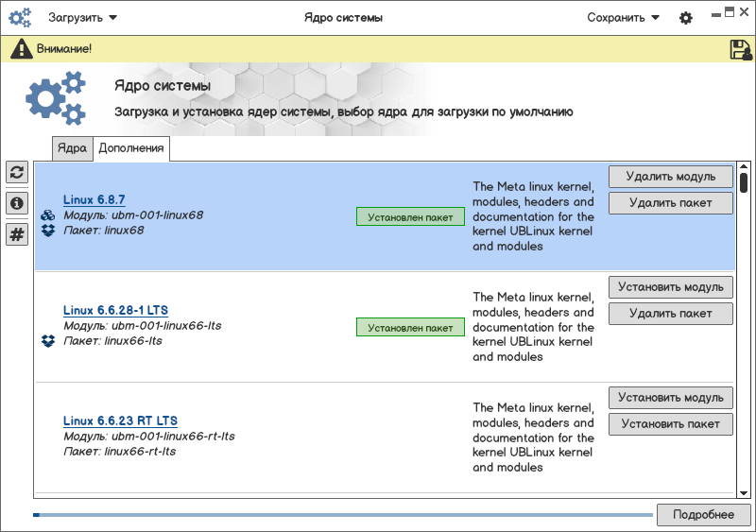Click the progress bar at the bottom
756x532 pixels.
342,515
